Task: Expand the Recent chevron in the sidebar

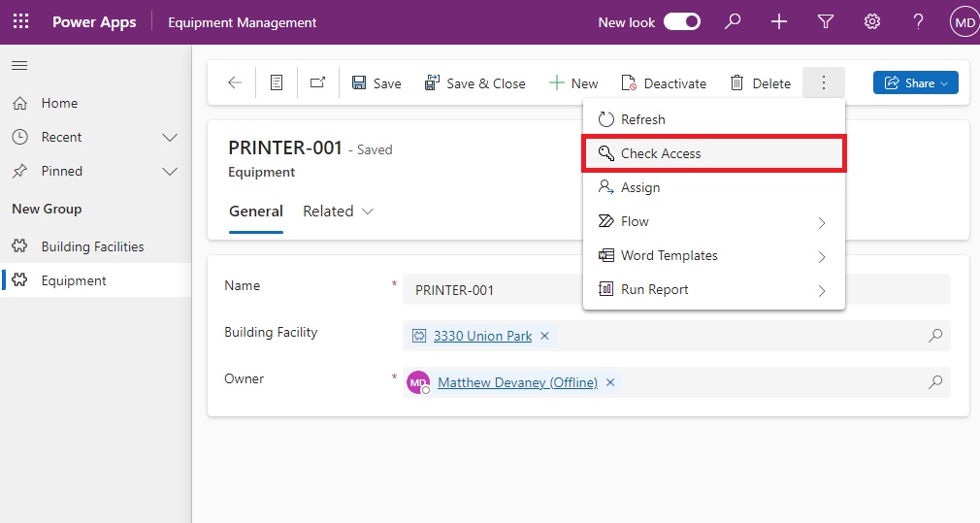Action: pos(170,137)
